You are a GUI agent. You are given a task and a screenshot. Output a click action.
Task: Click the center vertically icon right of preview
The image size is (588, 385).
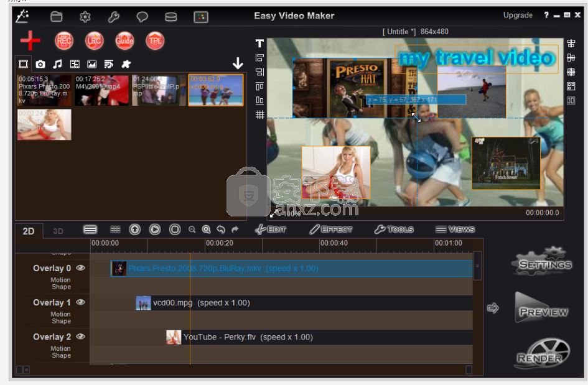click(571, 58)
